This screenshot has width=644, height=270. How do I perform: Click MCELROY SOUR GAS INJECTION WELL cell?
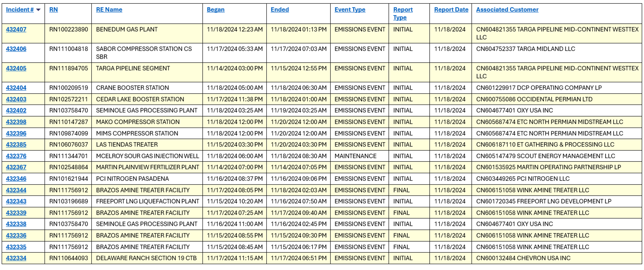[147, 156]
